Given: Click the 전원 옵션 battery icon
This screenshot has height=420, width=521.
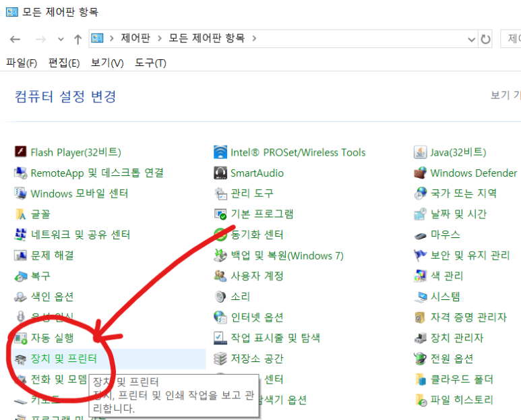Looking at the screenshot, I should tap(421, 359).
